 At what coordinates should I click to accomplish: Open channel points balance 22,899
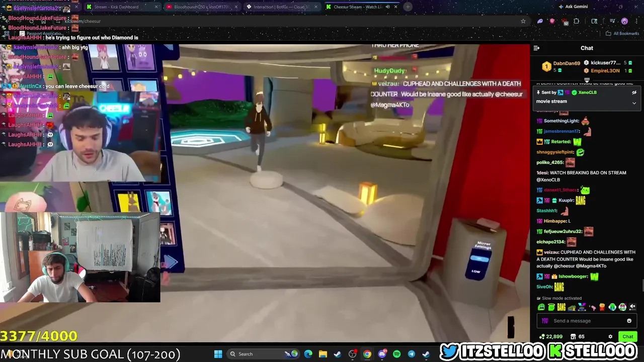tap(550, 337)
